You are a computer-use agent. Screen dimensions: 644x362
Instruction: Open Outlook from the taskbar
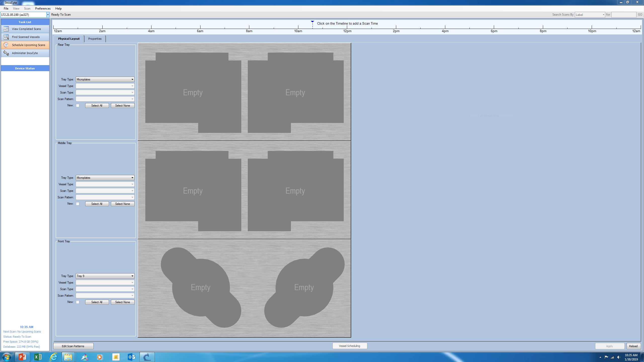(132, 357)
